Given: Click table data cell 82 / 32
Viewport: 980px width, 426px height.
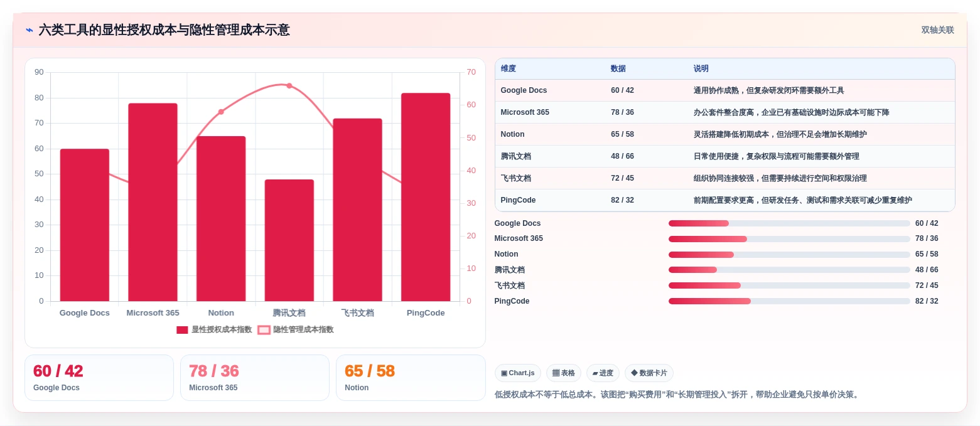Looking at the screenshot, I should pyautogui.click(x=622, y=200).
